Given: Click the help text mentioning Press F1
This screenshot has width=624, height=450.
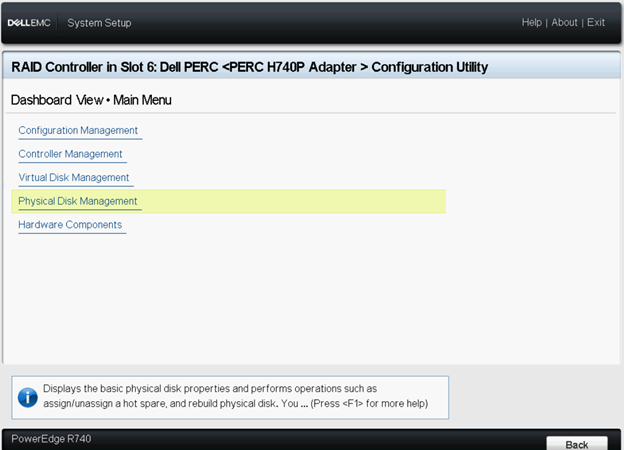Looking at the screenshot, I should tap(236, 396).
